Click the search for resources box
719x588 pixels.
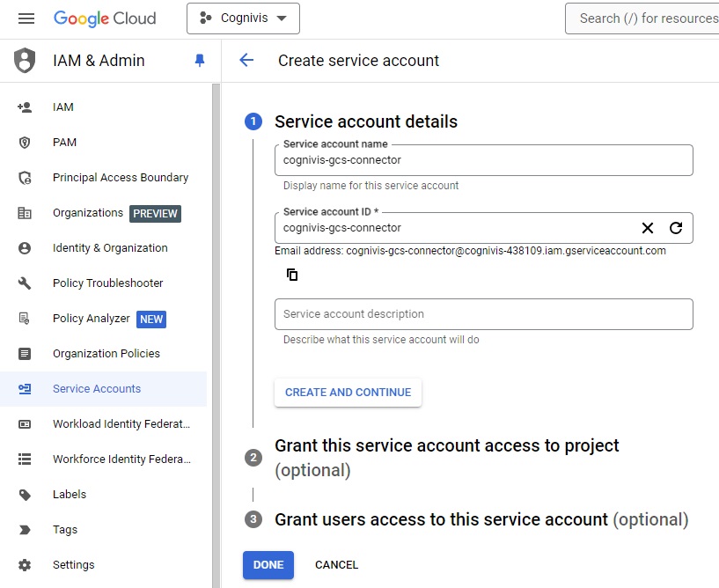(x=647, y=18)
